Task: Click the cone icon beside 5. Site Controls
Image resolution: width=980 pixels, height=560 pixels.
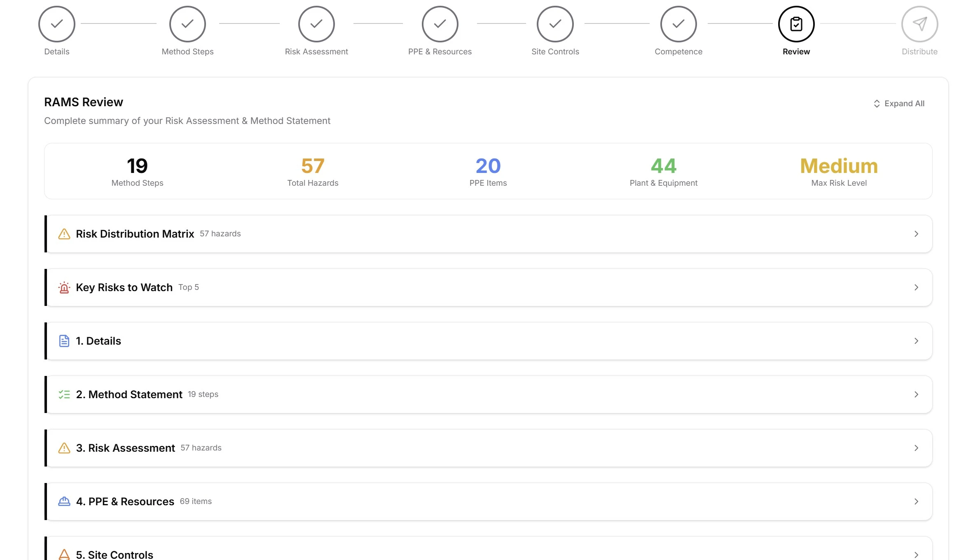Action: click(64, 554)
